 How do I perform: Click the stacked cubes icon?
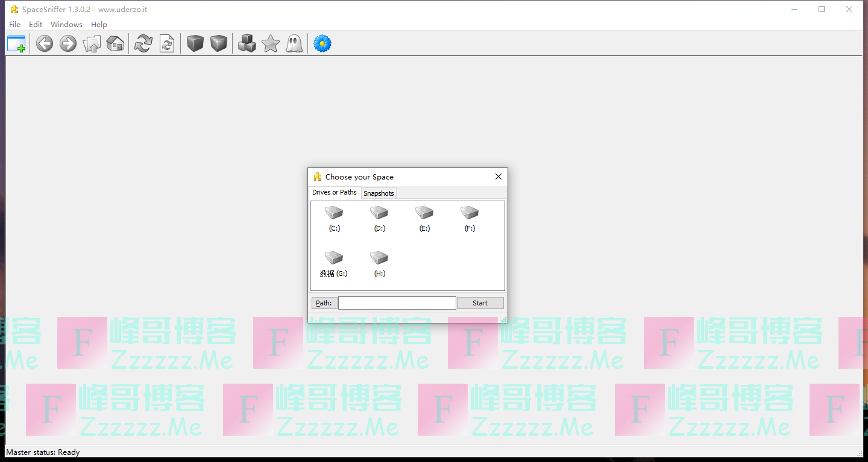point(247,44)
